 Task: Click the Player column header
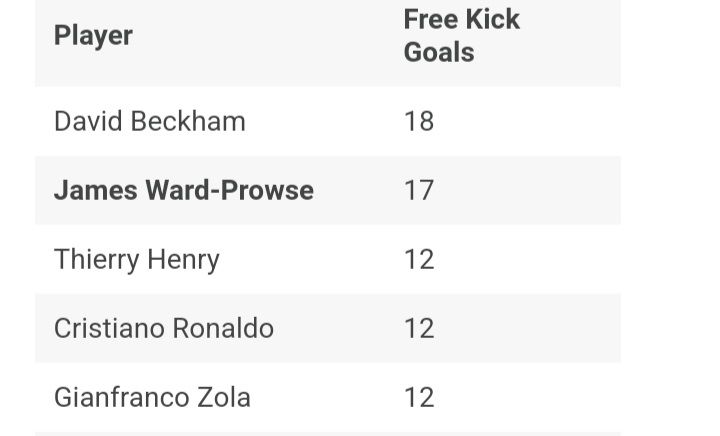[93, 35]
